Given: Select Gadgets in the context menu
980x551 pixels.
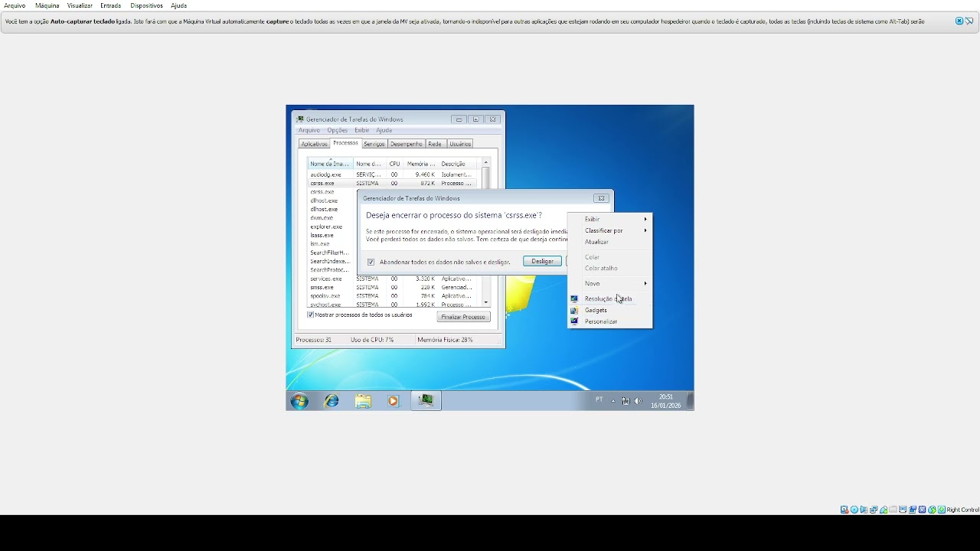Looking at the screenshot, I should (609, 310).
